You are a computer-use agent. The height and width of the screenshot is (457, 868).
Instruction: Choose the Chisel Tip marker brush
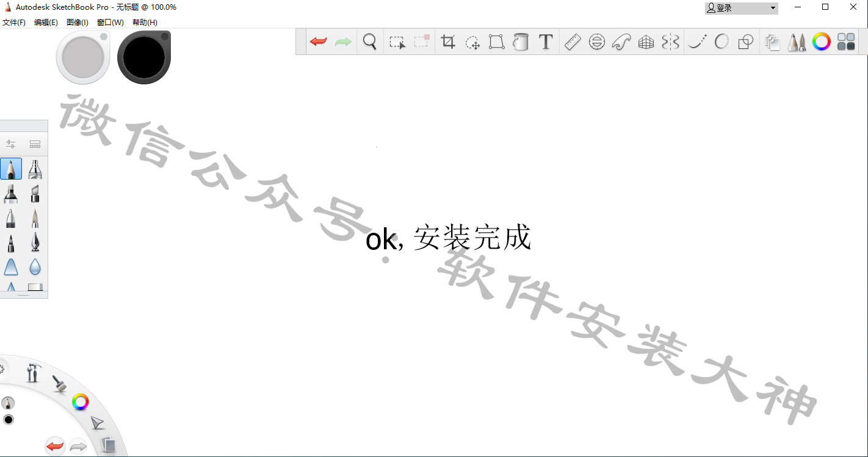(35, 194)
